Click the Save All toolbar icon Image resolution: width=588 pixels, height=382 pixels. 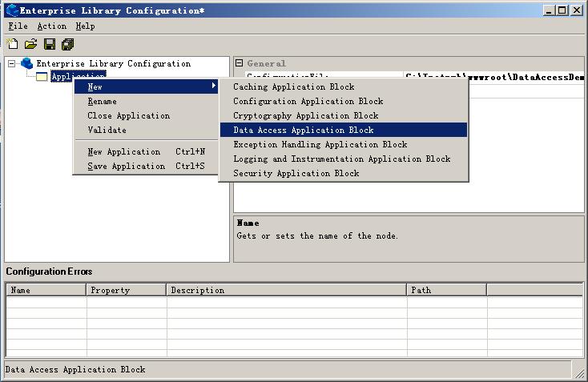click(67, 44)
